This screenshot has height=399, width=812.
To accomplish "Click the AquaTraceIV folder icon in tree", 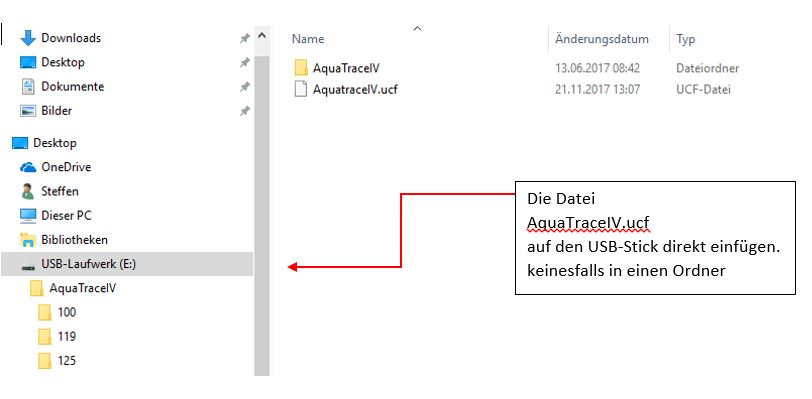I will click(36, 288).
